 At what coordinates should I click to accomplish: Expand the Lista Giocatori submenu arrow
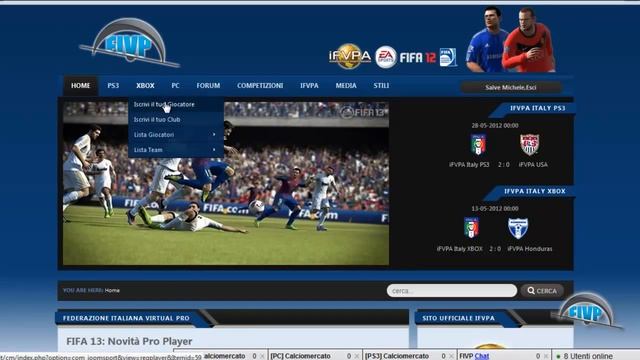[x=214, y=134]
